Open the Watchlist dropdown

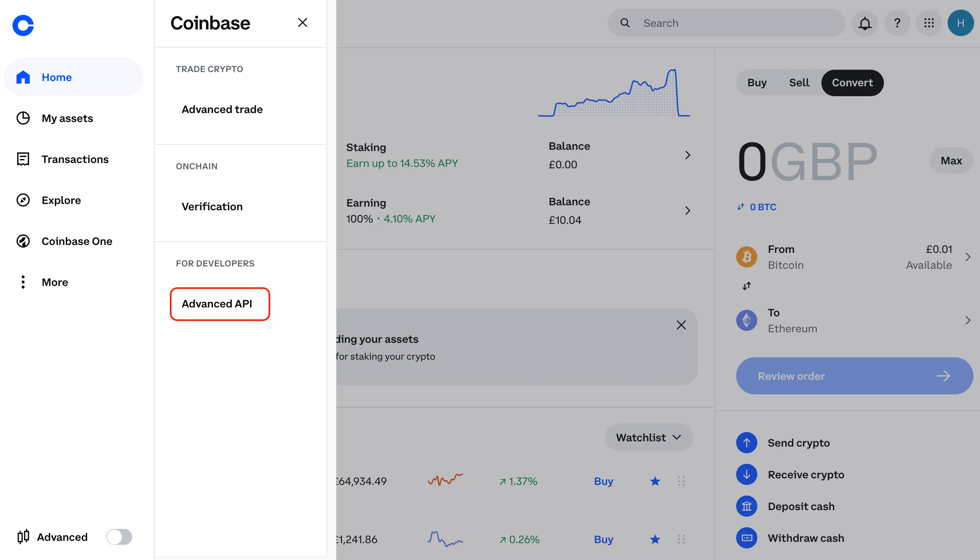pyautogui.click(x=649, y=437)
